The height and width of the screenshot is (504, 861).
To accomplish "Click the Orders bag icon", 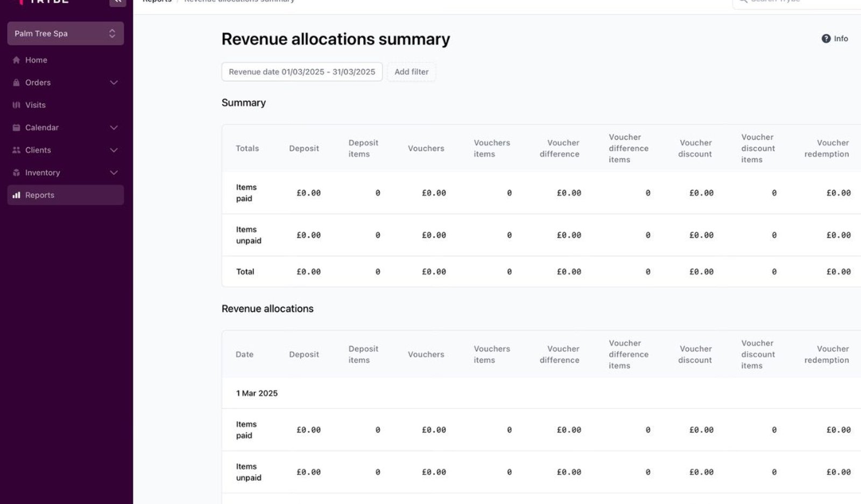I will tap(16, 83).
